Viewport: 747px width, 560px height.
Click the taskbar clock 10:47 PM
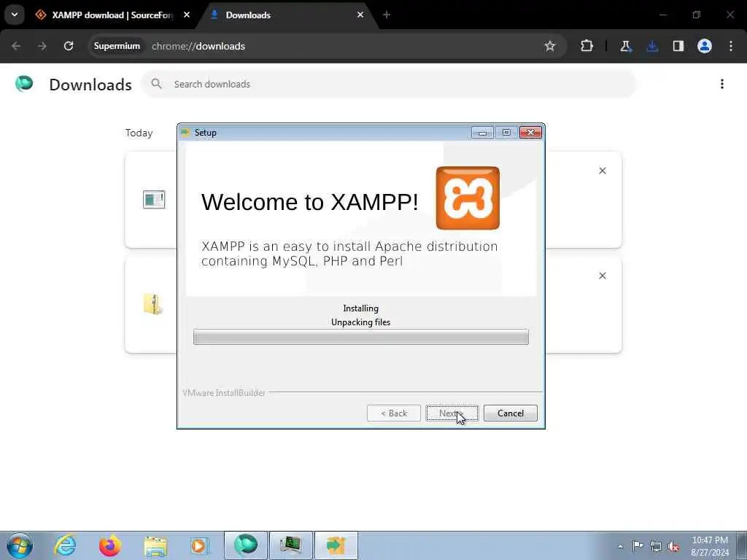[x=710, y=545]
